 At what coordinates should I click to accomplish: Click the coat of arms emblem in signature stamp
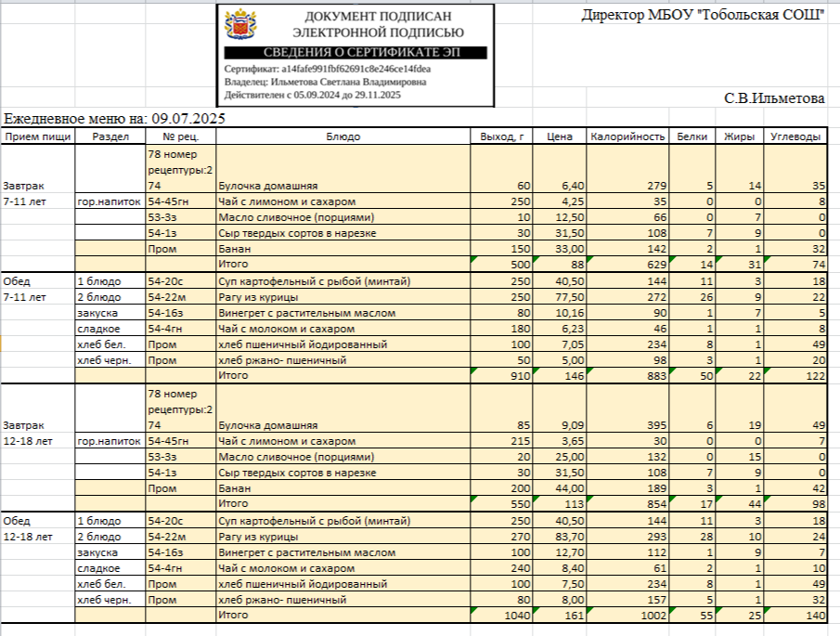pos(240,24)
